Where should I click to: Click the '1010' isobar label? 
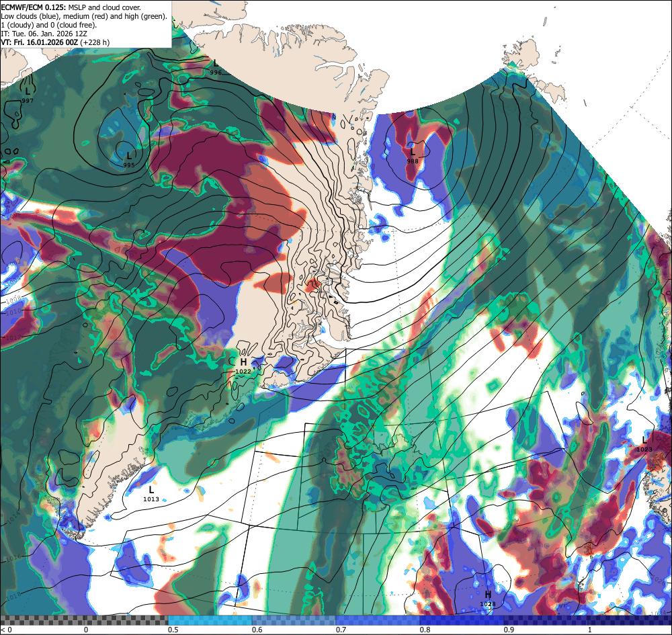13,312
